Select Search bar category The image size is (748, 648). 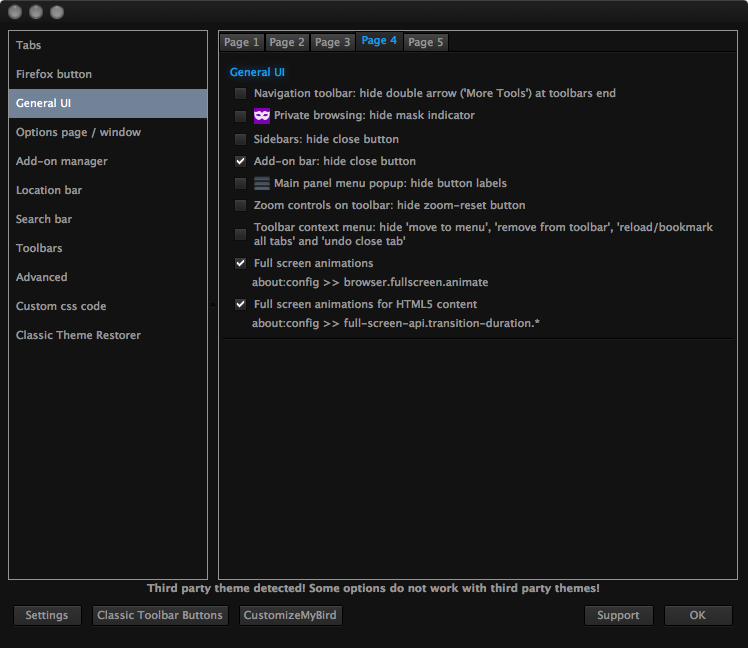(108, 219)
